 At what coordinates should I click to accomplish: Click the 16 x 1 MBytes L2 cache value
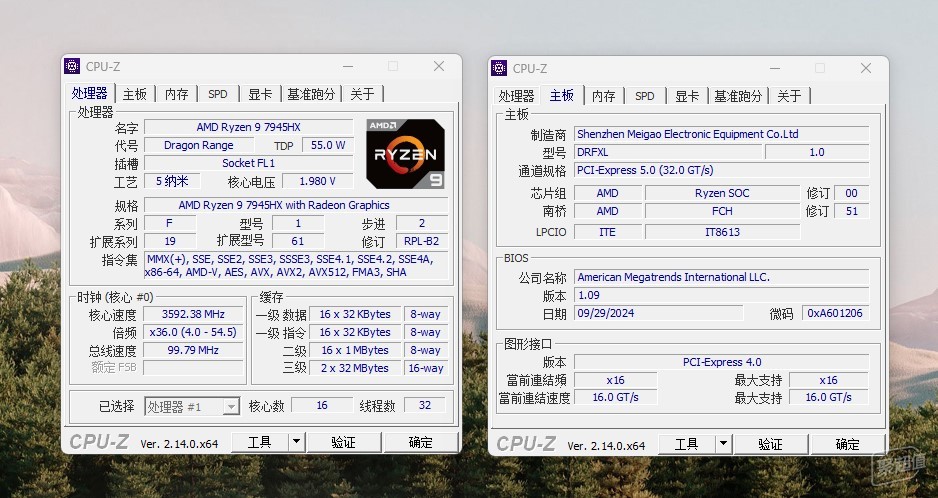coord(355,350)
